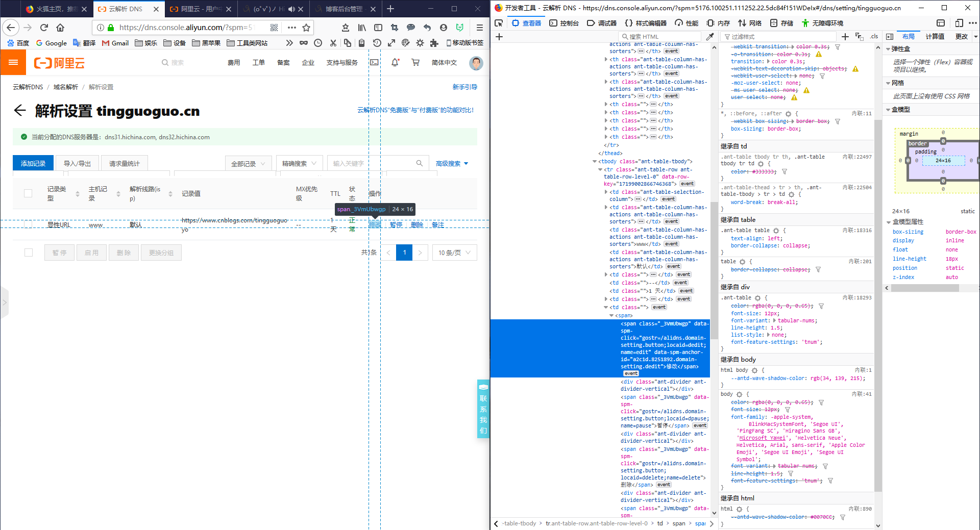Toggle the sort arrows on 记录类型 column
Viewport: 980px width, 530px height.
click(x=78, y=194)
